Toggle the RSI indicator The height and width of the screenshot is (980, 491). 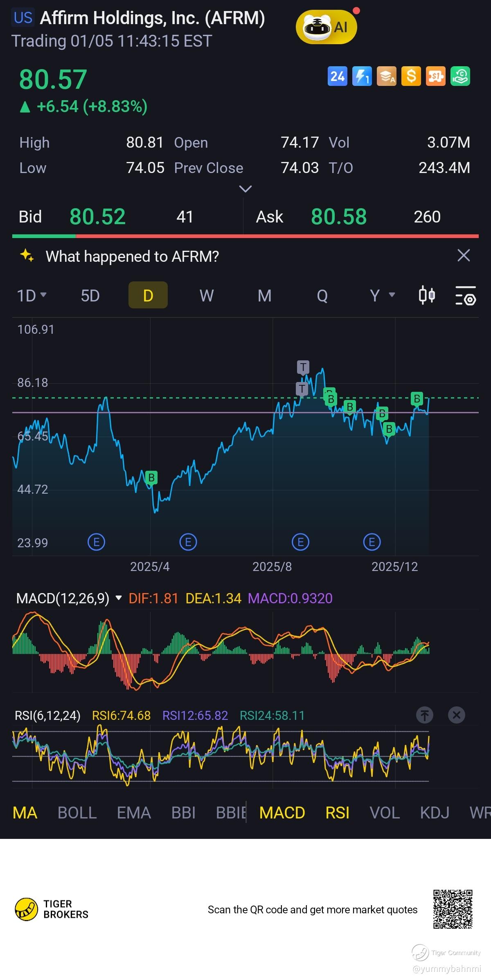pyautogui.click(x=338, y=813)
